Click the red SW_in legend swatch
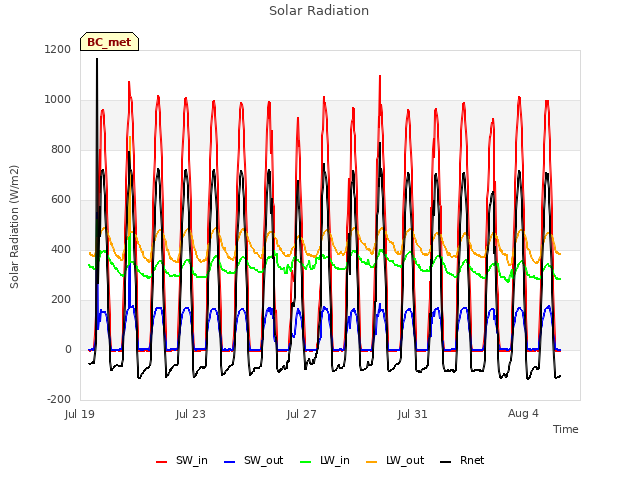 click(x=162, y=462)
